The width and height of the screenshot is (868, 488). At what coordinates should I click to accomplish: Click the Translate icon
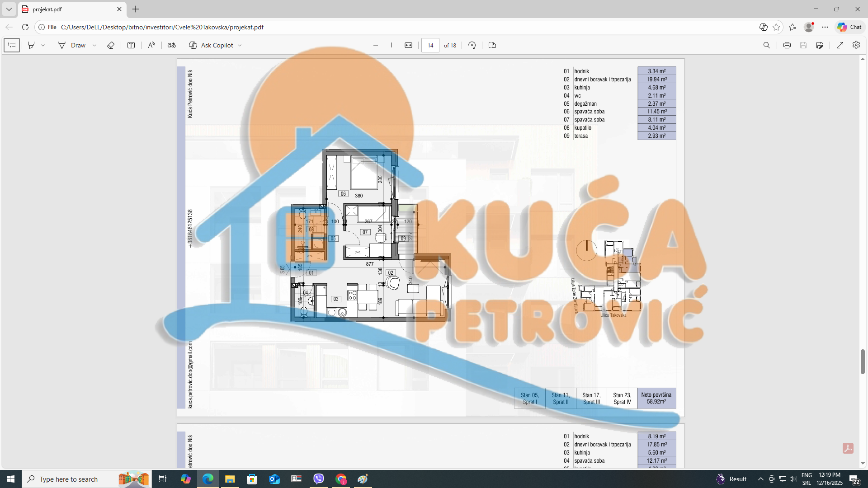tap(172, 45)
